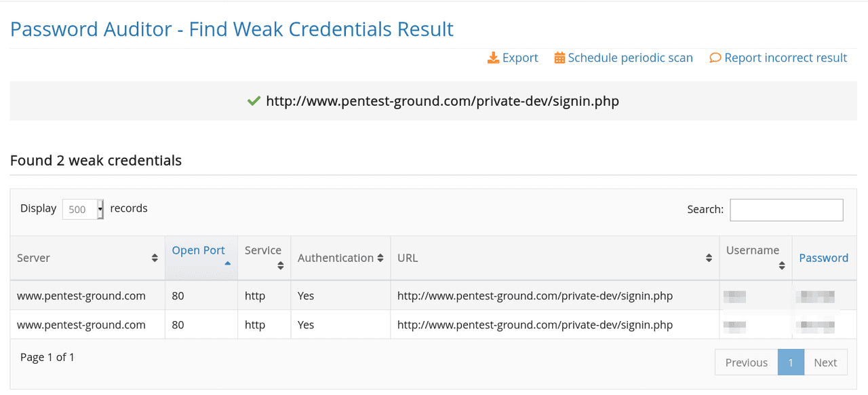Sort by the Password column header

click(x=823, y=258)
